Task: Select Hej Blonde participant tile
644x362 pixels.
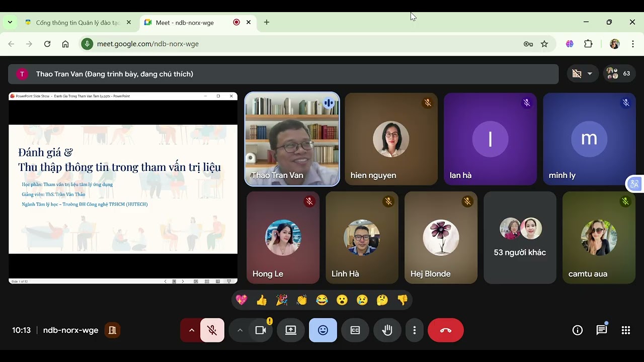Action: (x=441, y=237)
